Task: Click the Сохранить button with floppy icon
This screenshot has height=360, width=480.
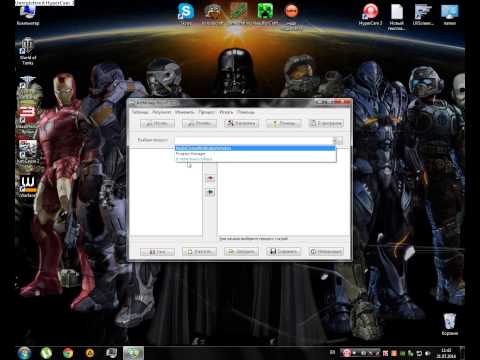Action: [284, 252]
